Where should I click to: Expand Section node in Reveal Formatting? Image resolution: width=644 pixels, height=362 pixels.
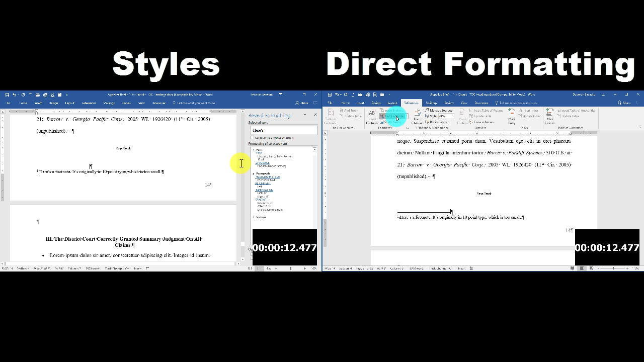click(x=253, y=217)
